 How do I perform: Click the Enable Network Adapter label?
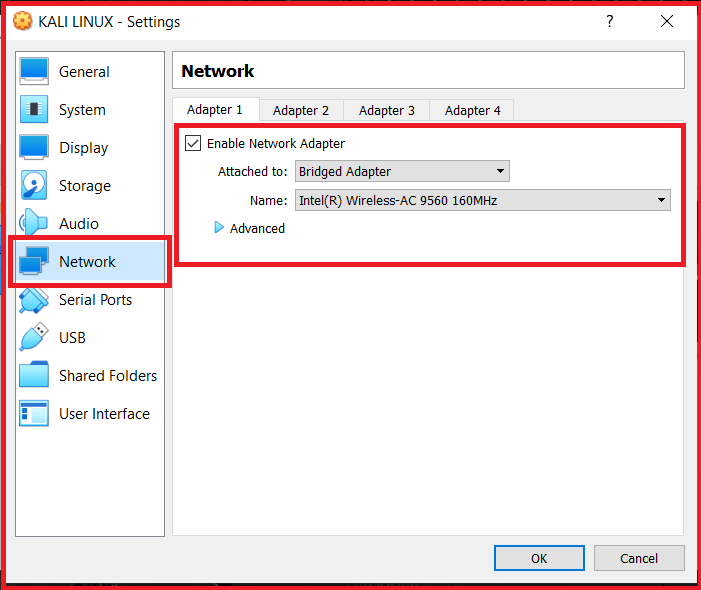[276, 143]
